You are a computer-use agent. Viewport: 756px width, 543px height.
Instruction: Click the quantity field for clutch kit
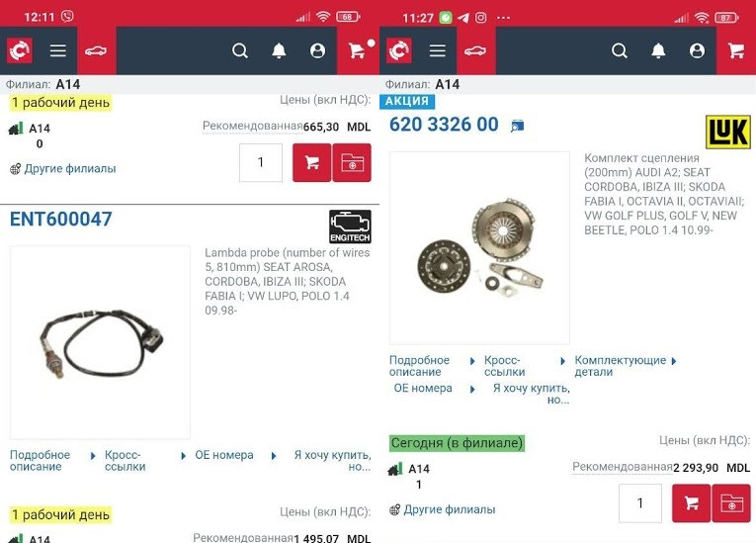click(639, 503)
